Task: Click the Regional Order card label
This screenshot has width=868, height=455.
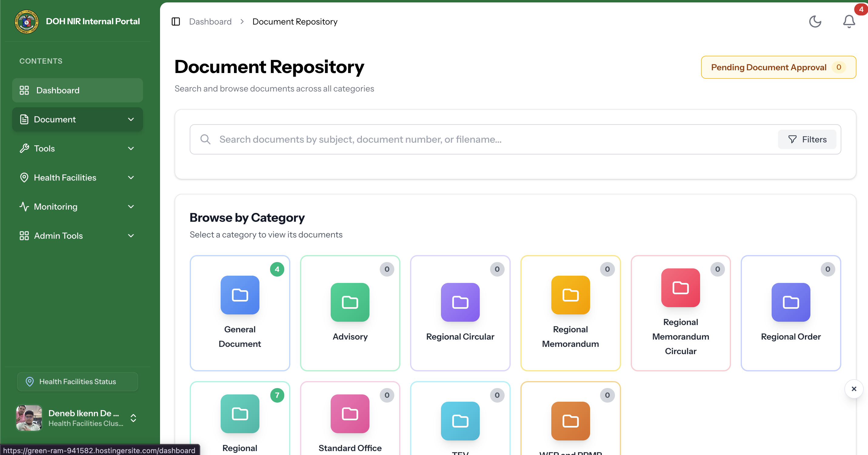Action: pos(791,337)
